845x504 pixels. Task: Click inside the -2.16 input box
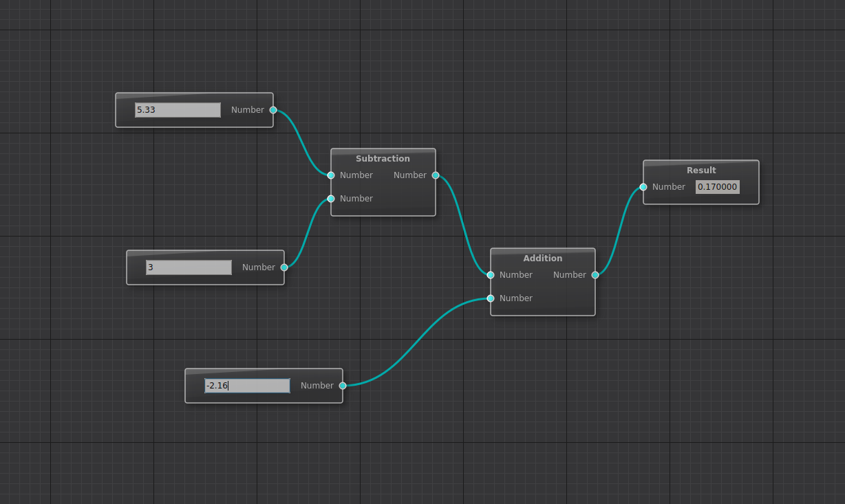tap(247, 385)
